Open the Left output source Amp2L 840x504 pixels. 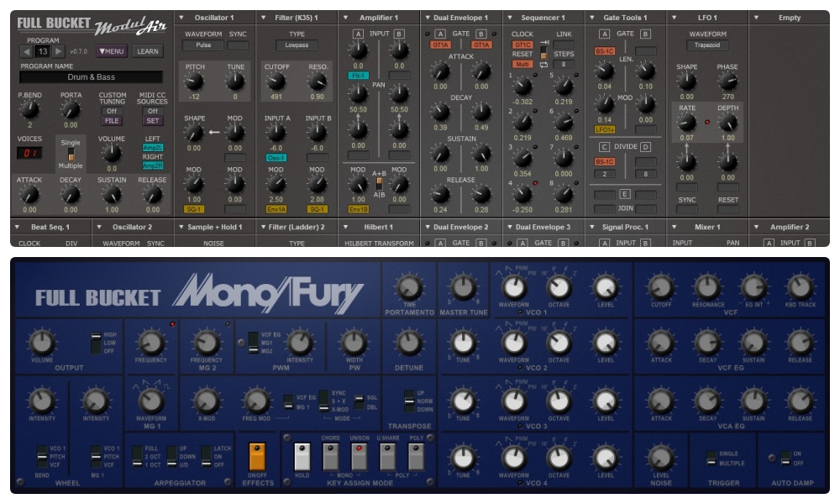pyautogui.click(x=153, y=147)
